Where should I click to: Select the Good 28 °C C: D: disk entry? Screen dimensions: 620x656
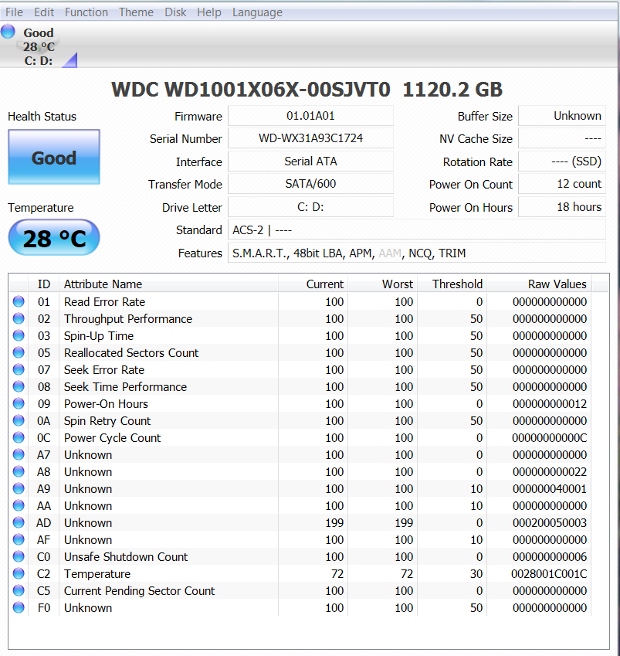39,46
